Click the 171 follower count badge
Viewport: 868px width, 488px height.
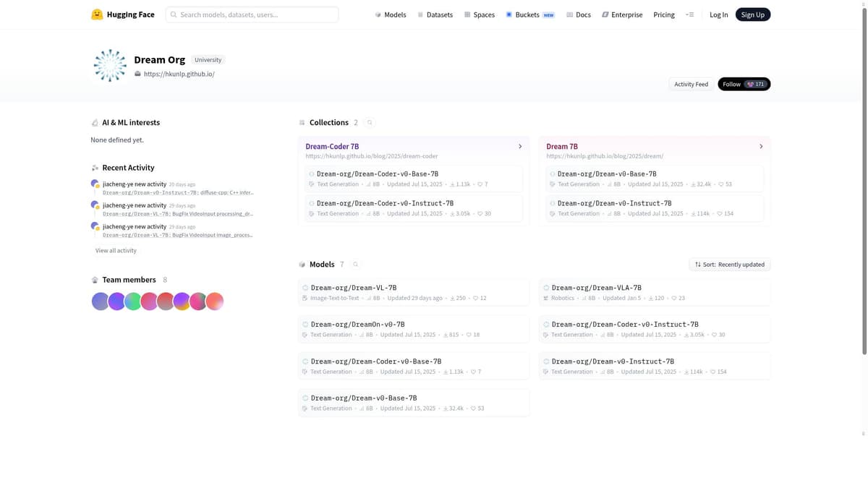[755, 84]
